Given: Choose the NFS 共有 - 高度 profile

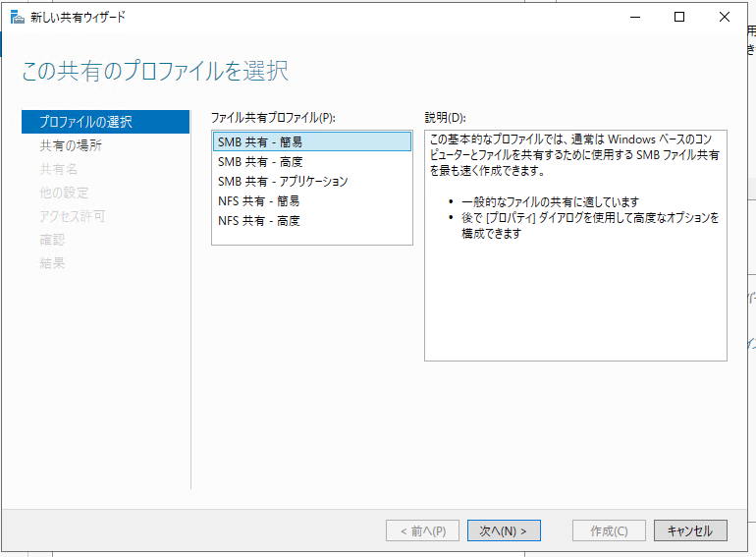Looking at the screenshot, I should coord(312,221).
